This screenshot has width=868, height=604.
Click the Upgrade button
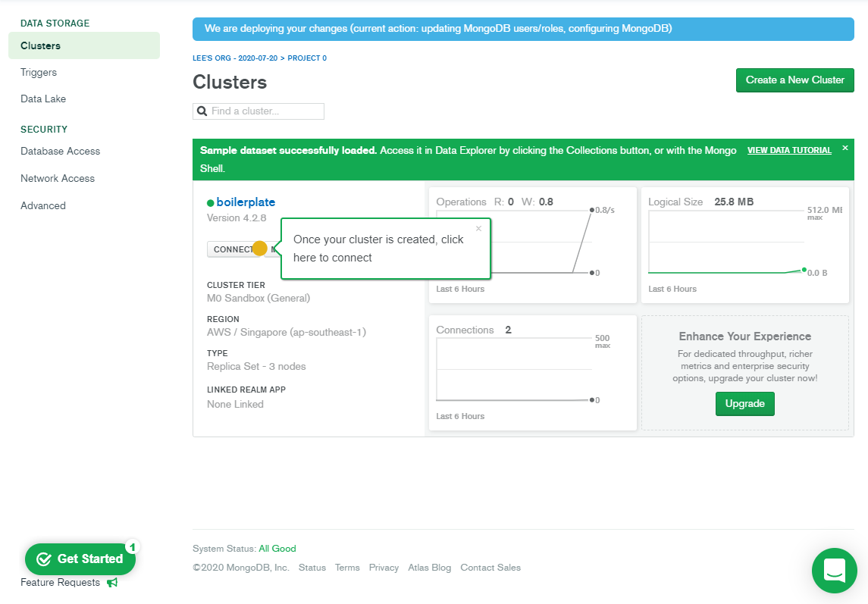pyautogui.click(x=744, y=404)
